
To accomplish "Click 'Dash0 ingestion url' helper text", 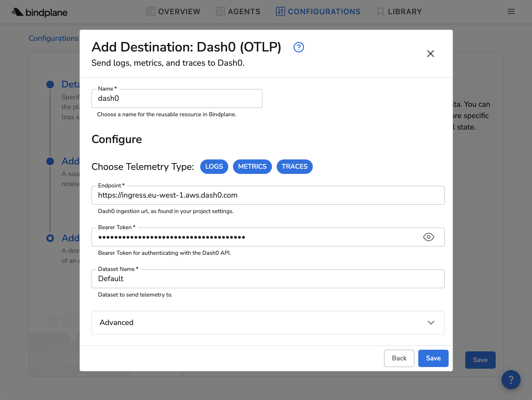I will (x=166, y=211).
